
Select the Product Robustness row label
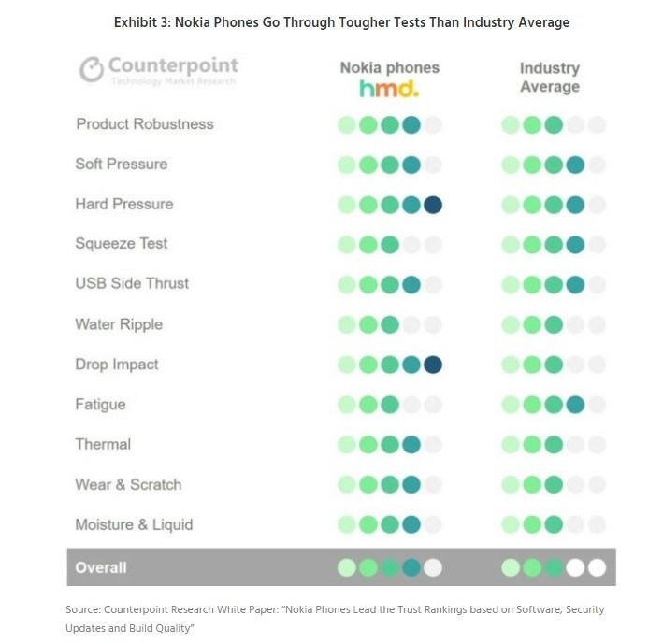pos(145,124)
